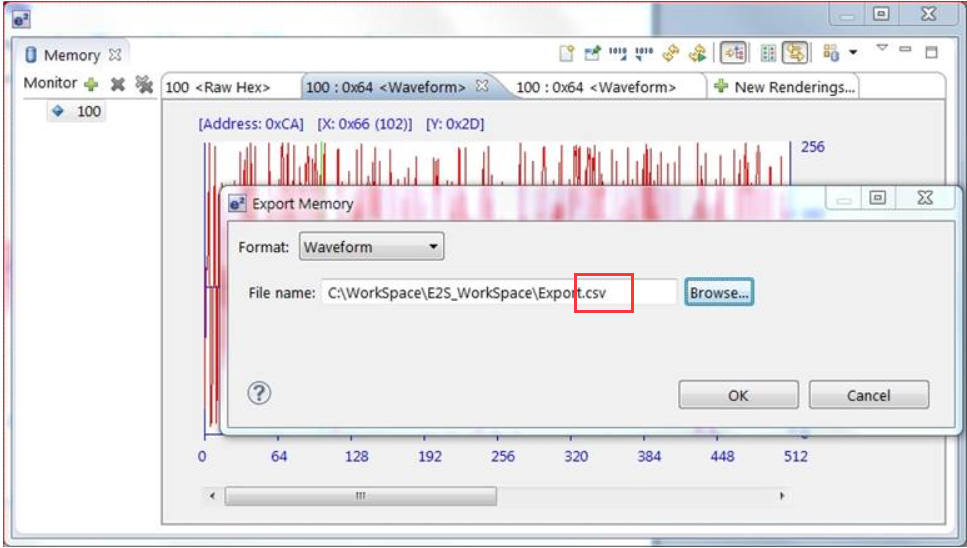Click the yellow arrows refresh icon
Screen dimensions: 967x548
point(670,54)
